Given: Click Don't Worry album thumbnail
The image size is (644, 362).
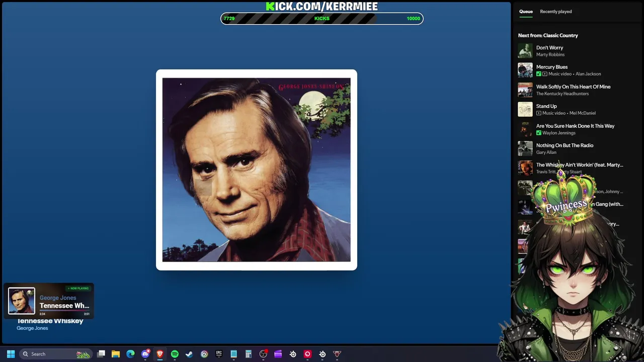Looking at the screenshot, I should (525, 51).
